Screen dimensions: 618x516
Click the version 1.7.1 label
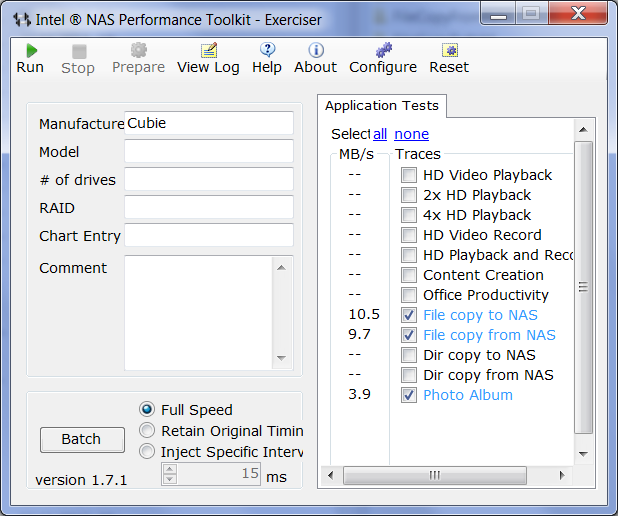[x=81, y=481]
